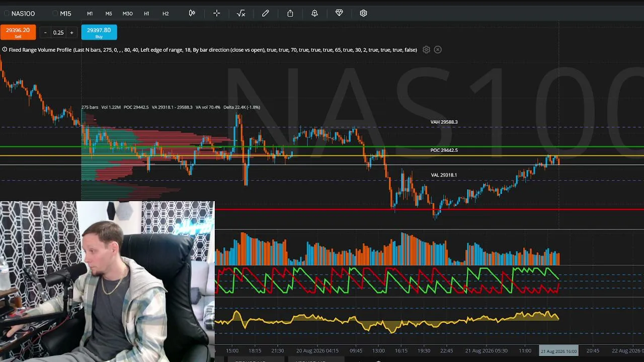Click the VAH 29588.3 label

[444, 122]
